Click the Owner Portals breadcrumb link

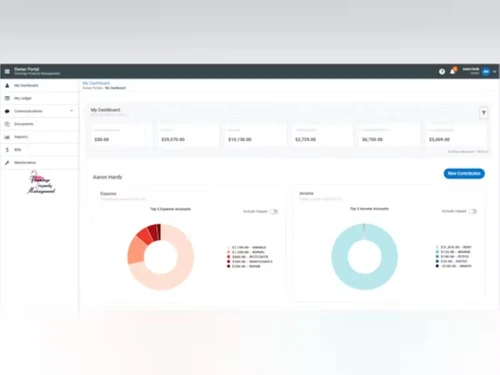tap(93, 88)
